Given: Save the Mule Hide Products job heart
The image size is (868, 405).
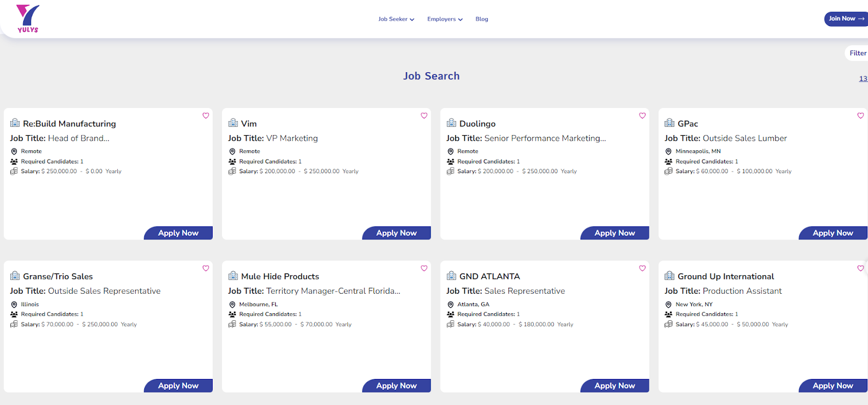Looking at the screenshot, I should (424, 268).
